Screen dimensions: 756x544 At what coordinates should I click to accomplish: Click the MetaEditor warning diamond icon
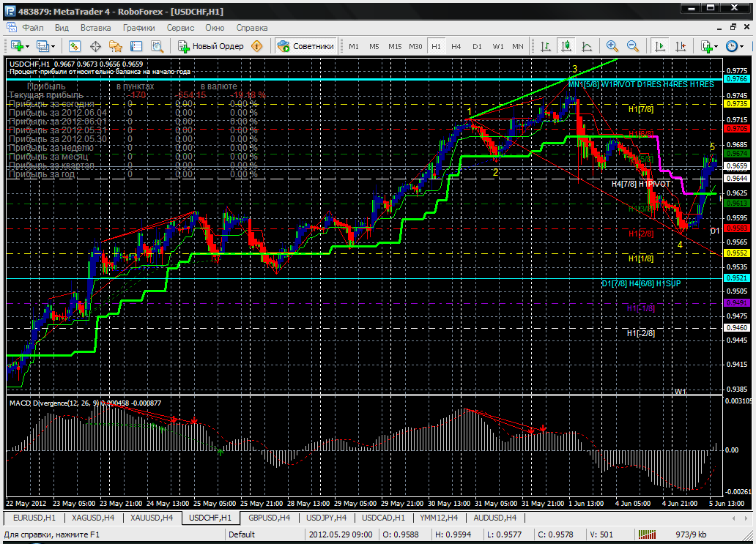pos(256,46)
